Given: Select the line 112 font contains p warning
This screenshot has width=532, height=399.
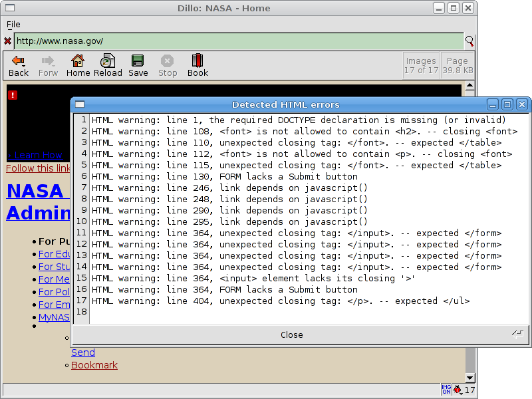Looking at the screenshot, I should [302, 154].
